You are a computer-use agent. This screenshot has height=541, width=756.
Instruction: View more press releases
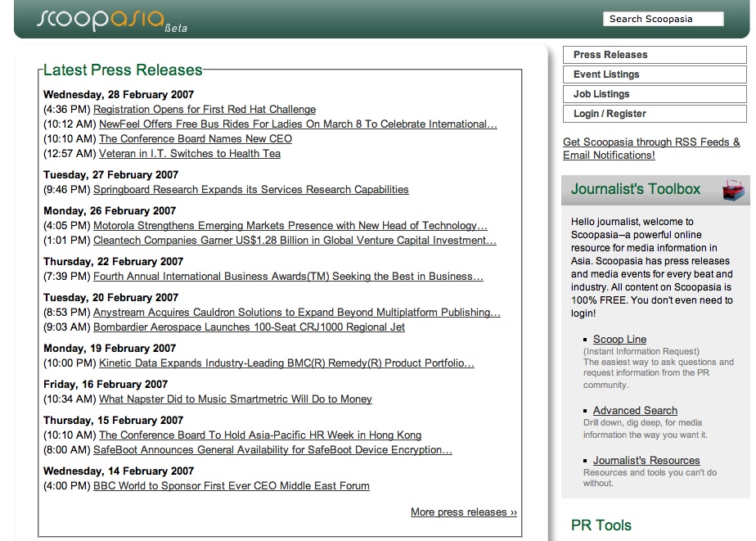pos(464,512)
